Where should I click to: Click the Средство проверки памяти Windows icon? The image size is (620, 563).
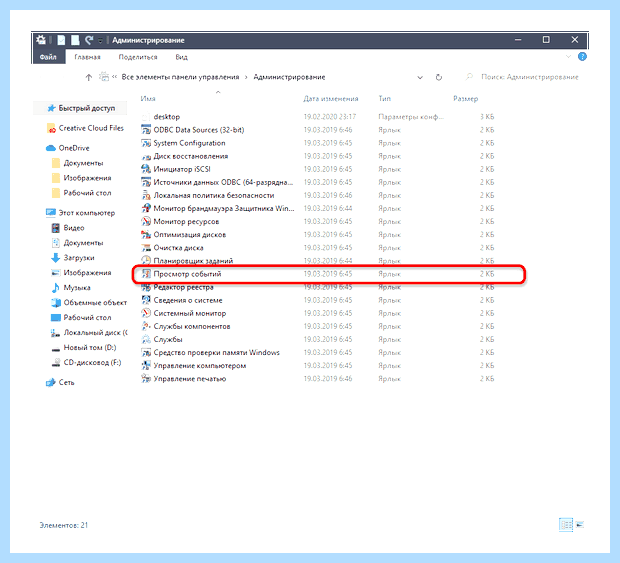click(x=146, y=352)
